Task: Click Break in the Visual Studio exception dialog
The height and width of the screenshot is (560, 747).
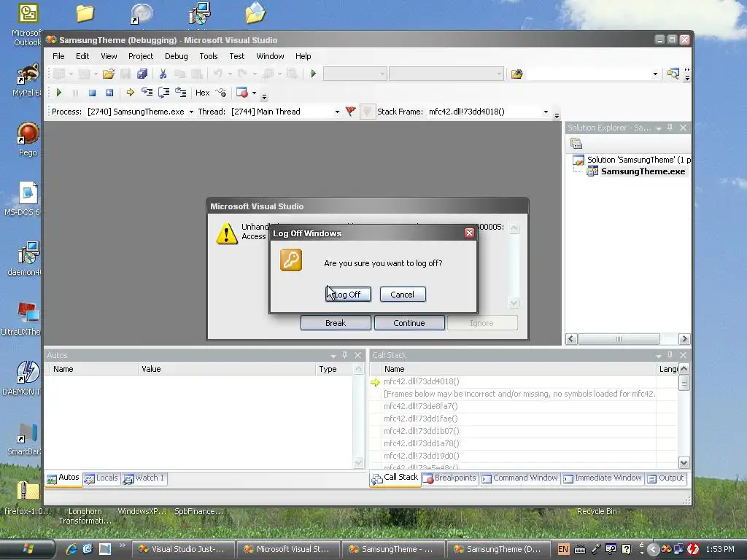Action: point(336,323)
